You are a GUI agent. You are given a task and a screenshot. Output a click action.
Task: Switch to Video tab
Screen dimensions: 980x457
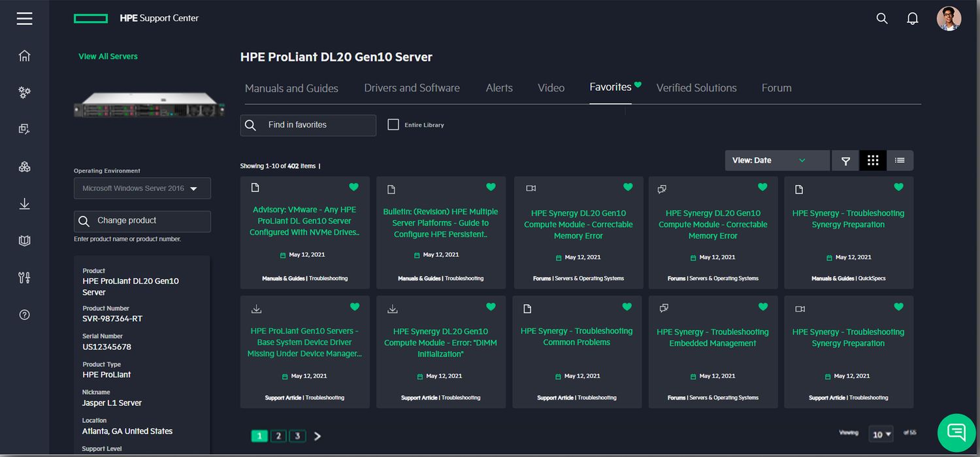pyautogui.click(x=551, y=88)
